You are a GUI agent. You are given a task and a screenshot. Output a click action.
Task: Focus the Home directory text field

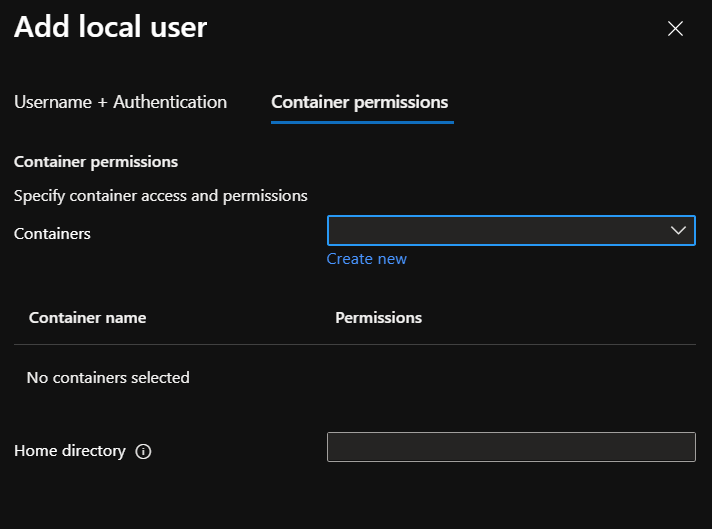510,447
